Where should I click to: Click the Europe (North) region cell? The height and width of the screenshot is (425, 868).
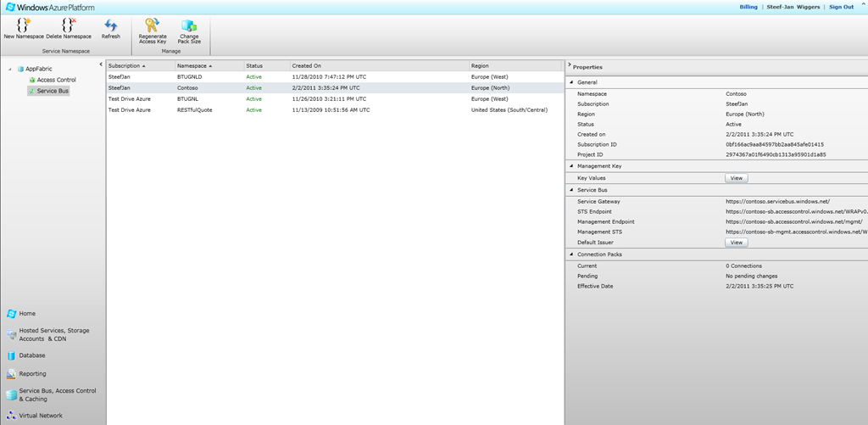coord(491,88)
